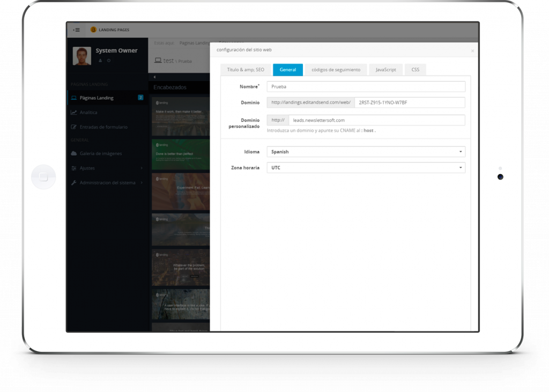Click the user profile icon under System Owner
This screenshot has height=392, width=549.
tap(100, 61)
